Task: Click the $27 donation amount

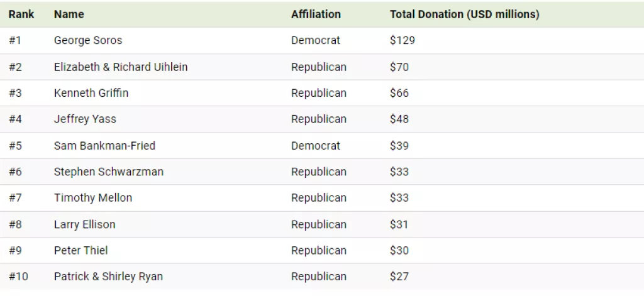Action: click(x=399, y=277)
